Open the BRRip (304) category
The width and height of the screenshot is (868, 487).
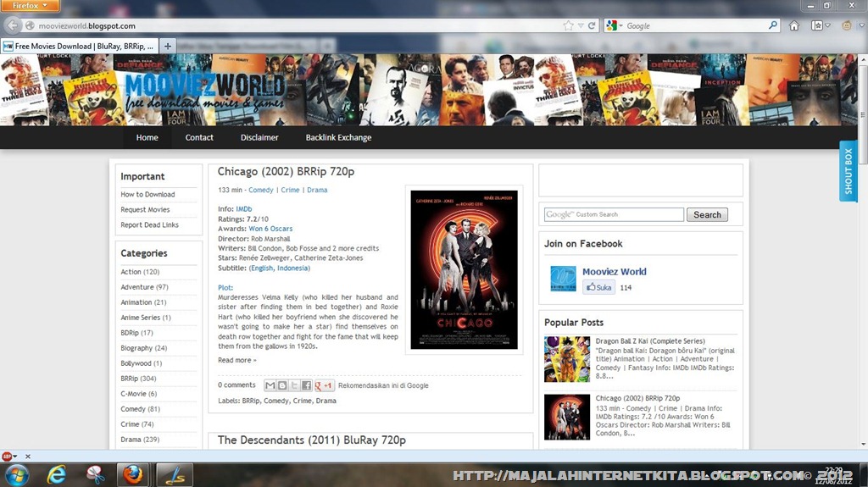click(x=138, y=379)
